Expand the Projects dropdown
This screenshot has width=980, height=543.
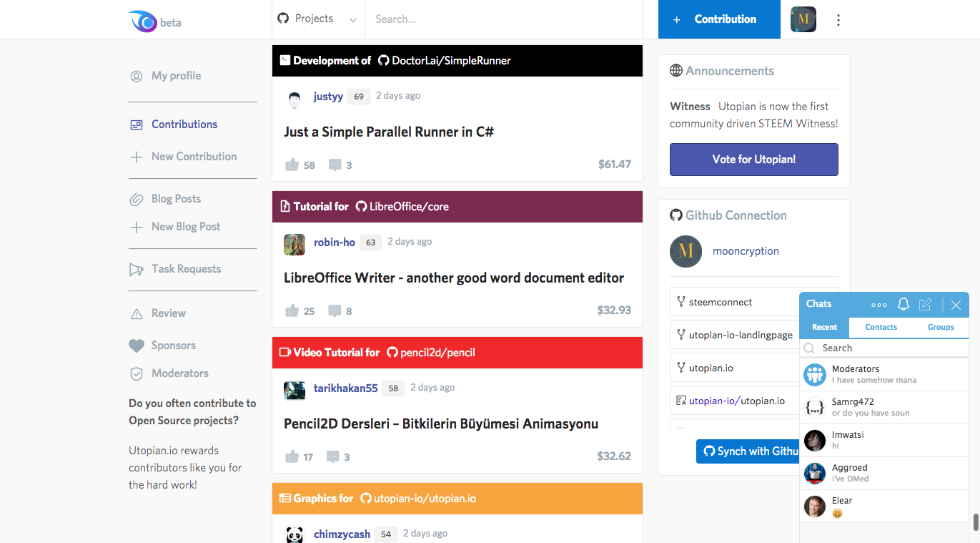[x=318, y=19]
